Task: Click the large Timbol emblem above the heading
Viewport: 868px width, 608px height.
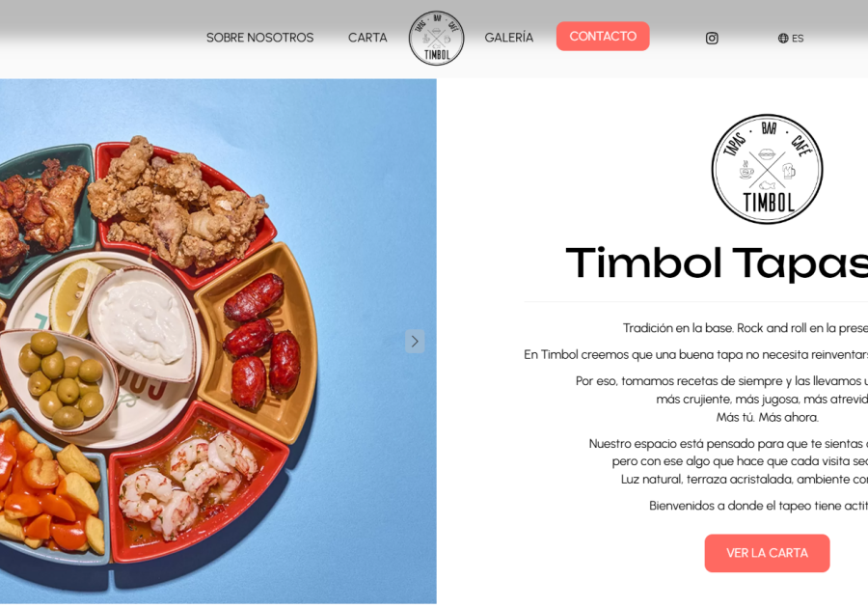Action: pos(767,169)
